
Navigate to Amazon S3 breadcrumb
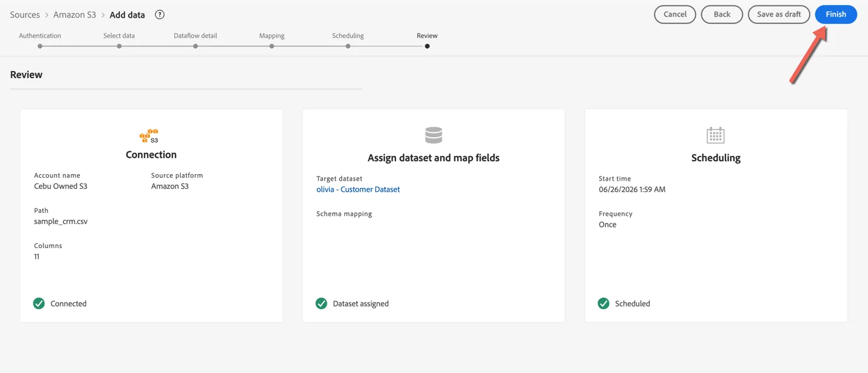(75, 15)
